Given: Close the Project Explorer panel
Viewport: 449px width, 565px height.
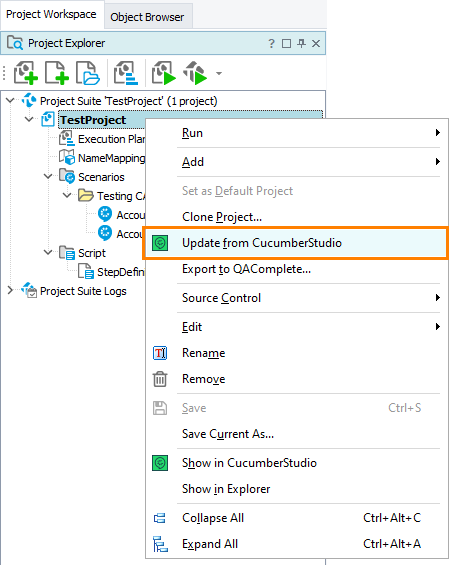Looking at the screenshot, I should point(316,44).
